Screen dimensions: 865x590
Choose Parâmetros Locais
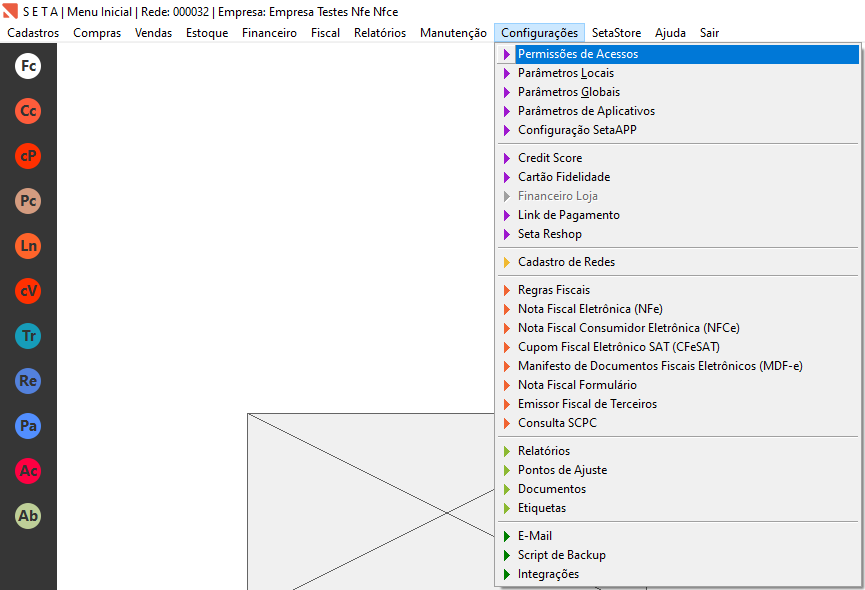[679, 73]
